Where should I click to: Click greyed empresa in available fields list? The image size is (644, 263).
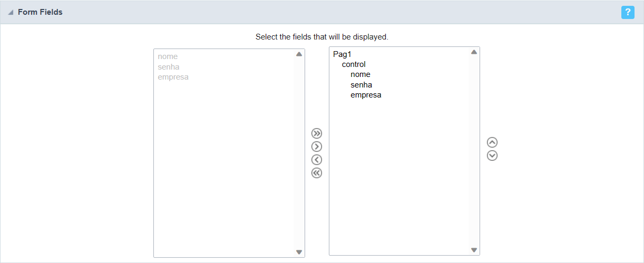[x=173, y=77]
